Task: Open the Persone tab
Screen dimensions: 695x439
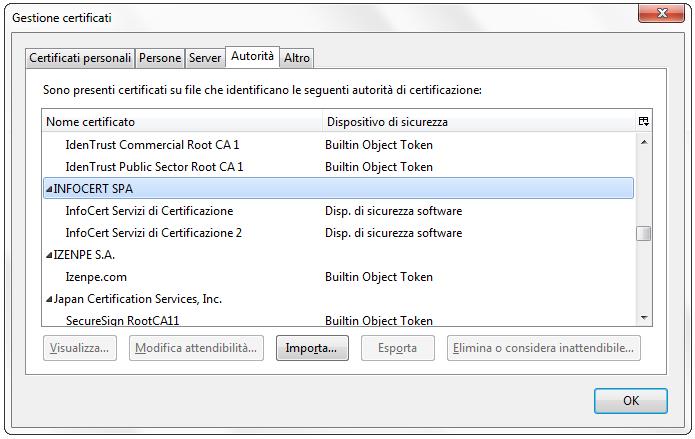Action: 160,58
